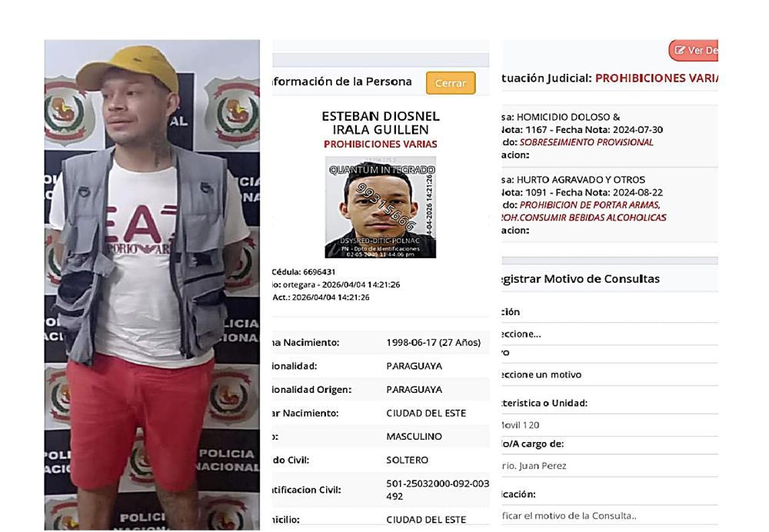Open the Seleccione un motivo dropdown
This screenshot has width=769, height=532.
(610, 374)
